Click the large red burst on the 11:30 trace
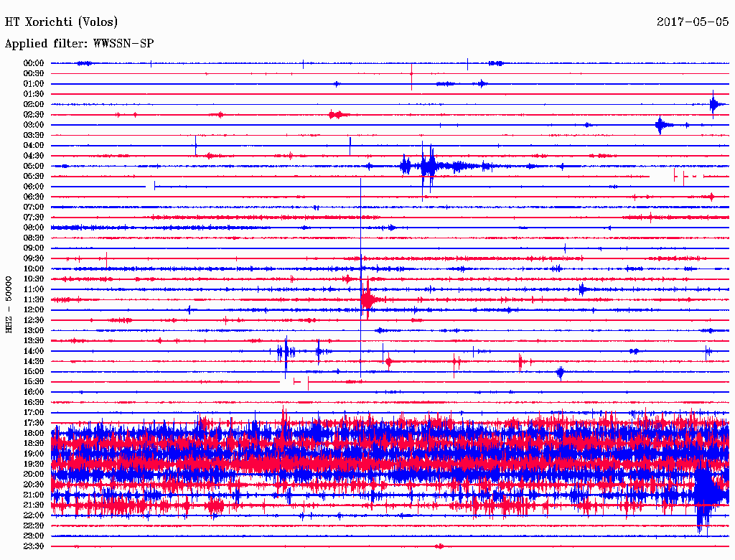The image size is (735, 560). click(367, 299)
